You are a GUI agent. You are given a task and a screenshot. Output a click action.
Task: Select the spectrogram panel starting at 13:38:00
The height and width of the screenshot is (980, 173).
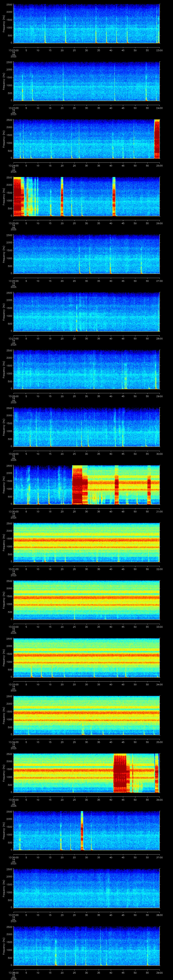[x=86, y=946]
